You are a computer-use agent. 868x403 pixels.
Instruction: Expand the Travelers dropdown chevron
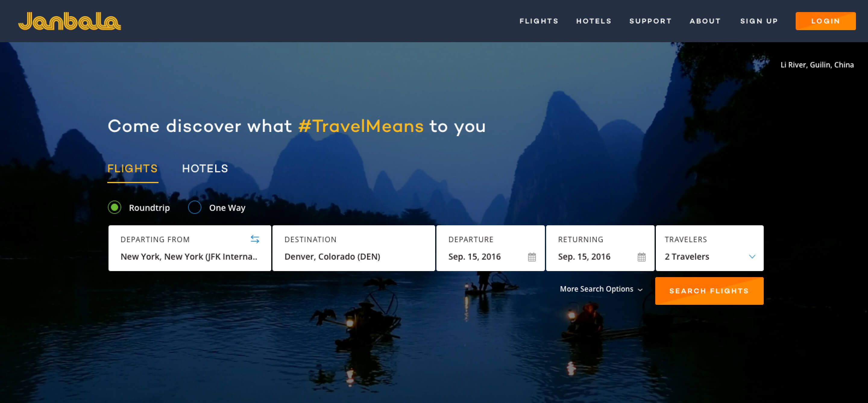click(752, 257)
